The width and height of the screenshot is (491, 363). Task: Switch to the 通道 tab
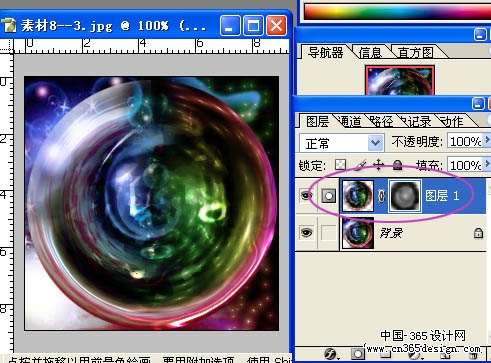coord(349,121)
